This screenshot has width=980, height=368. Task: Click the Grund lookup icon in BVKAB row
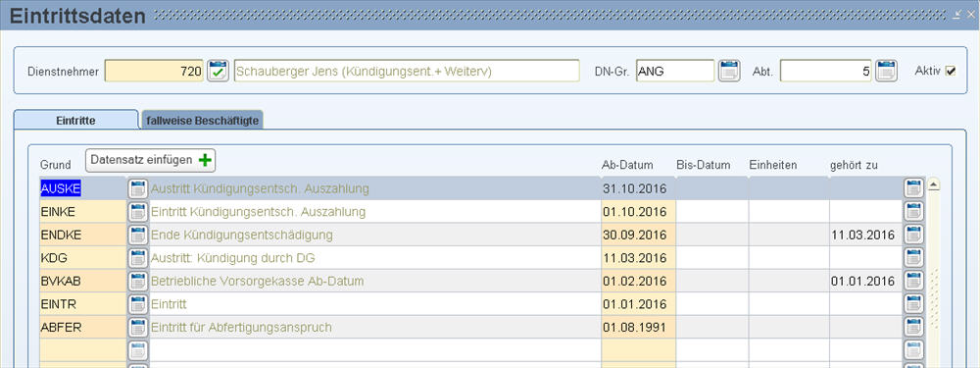[x=138, y=281]
